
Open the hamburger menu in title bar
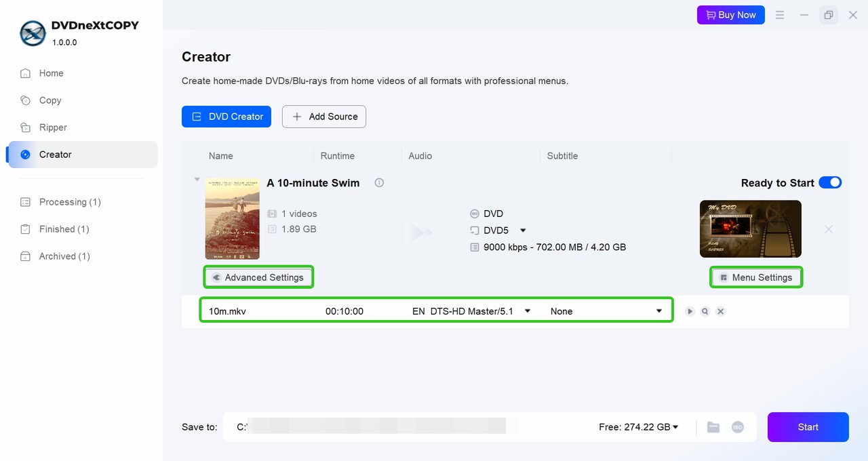(x=780, y=15)
